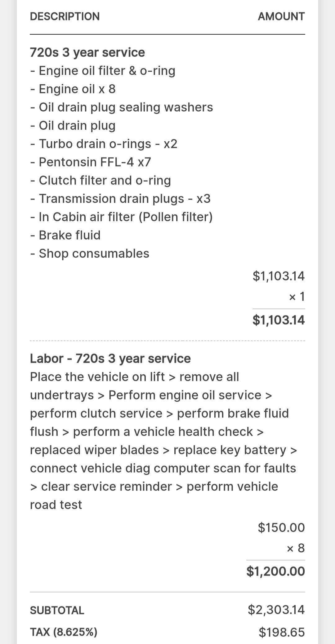This screenshot has height=644, width=335.
Task: Click "Oil drain plug sealing washers" item
Action: 122,107
